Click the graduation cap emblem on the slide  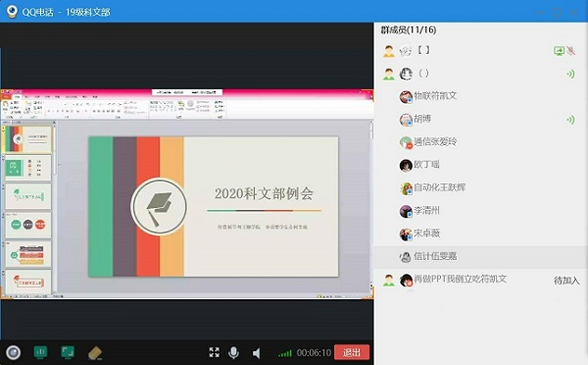(x=159, y=206)
